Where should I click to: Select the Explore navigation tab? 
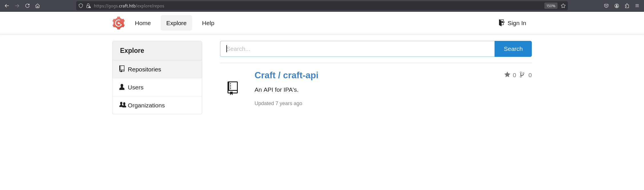click(x=176, y=23)
